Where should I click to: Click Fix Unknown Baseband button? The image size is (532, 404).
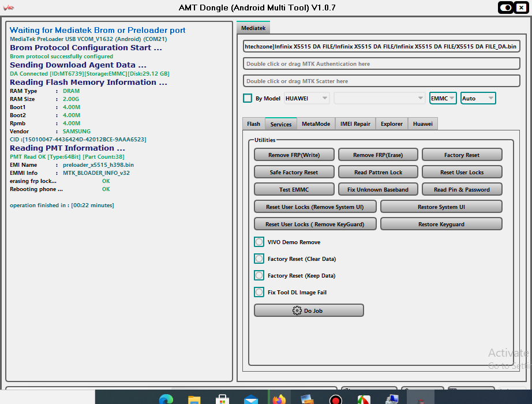[x=378, y=189]
